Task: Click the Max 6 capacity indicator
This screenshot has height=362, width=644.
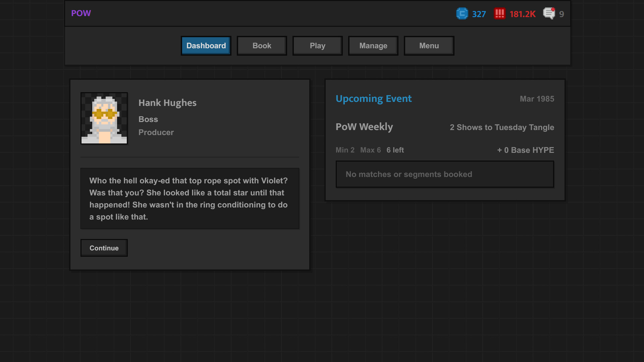Action: click(x=370, y=150)
